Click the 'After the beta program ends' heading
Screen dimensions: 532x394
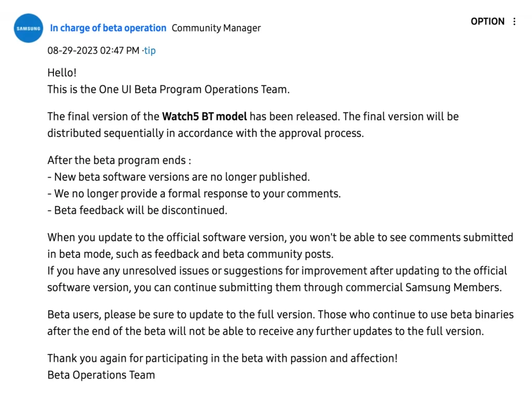point(119,160)
